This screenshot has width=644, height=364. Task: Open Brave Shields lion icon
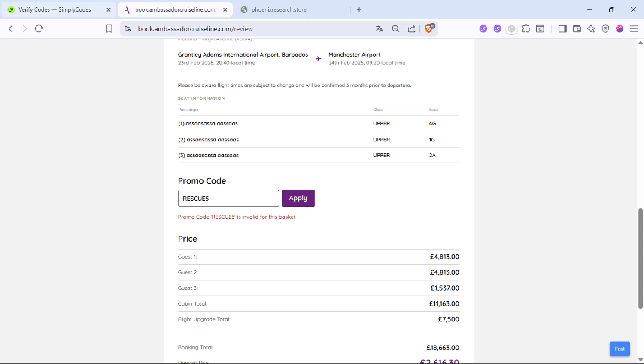tap(429, 28)
